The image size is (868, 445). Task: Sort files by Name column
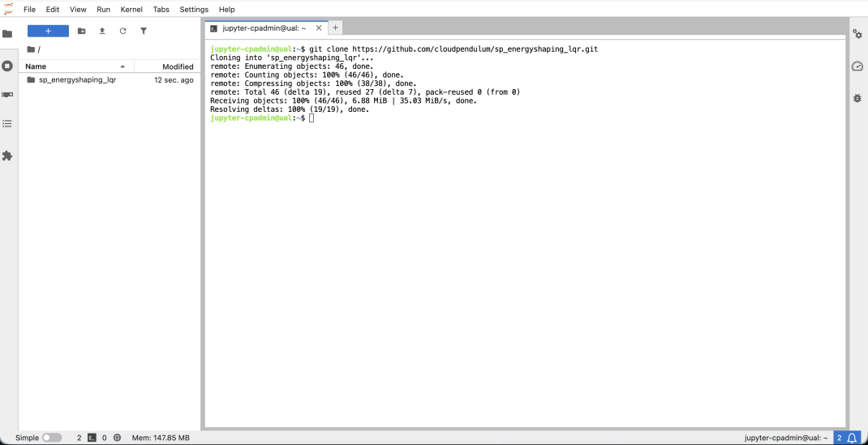coord(75,66)
